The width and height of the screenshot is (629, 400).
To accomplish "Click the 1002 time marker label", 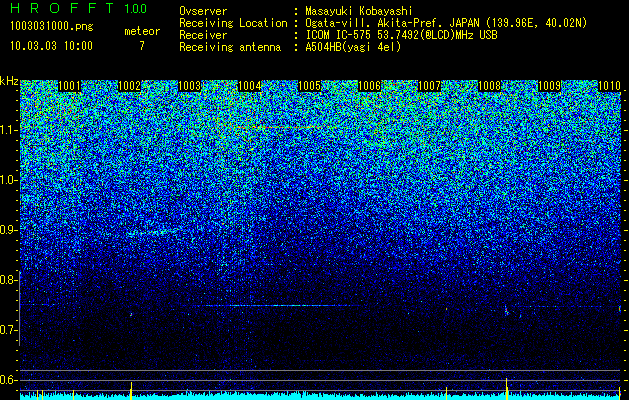I will coord(130,86).
